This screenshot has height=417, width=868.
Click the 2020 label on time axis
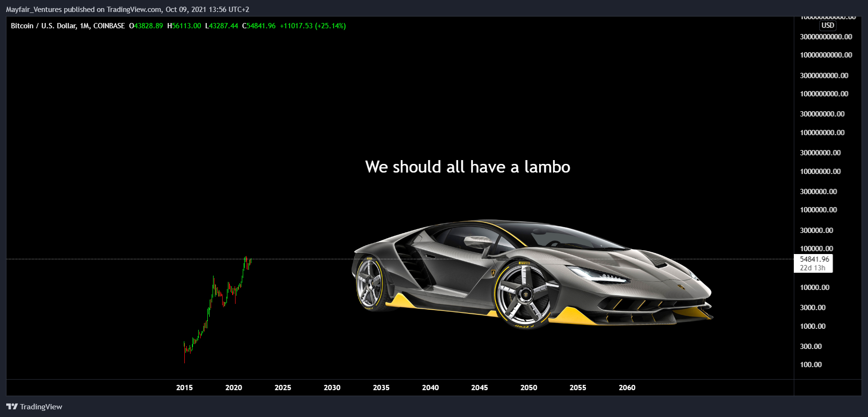pyautogui.click(x=234, y=387)
